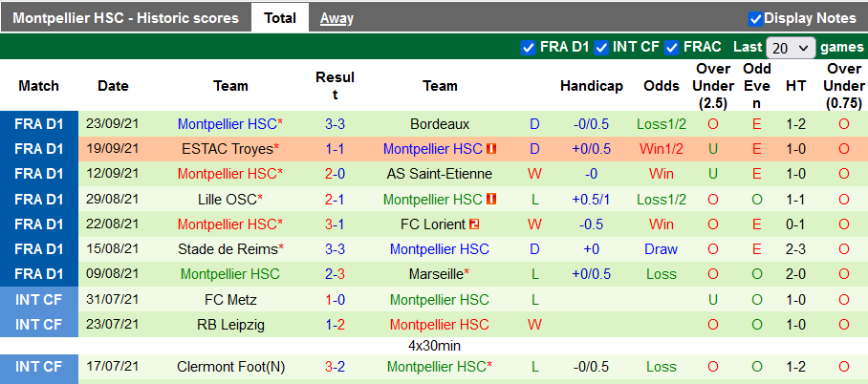868x384 pixels.
Task: Click the Clermont Foot(N) team link
Action: (x=230, y=366)
